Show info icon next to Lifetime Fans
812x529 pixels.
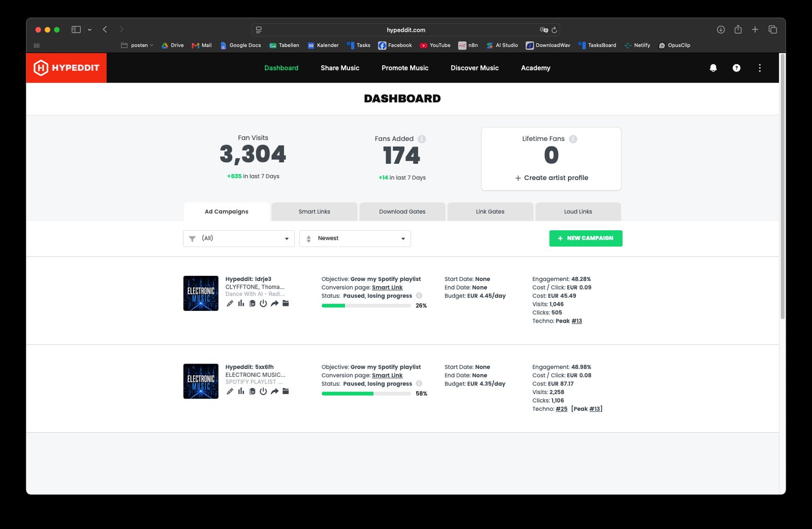(573, 139)
